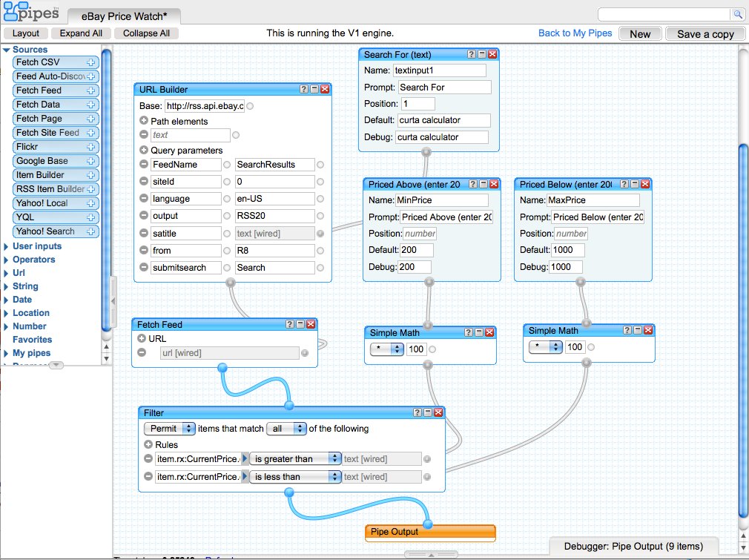
Task: Click the New button
Action: point(640,34)
